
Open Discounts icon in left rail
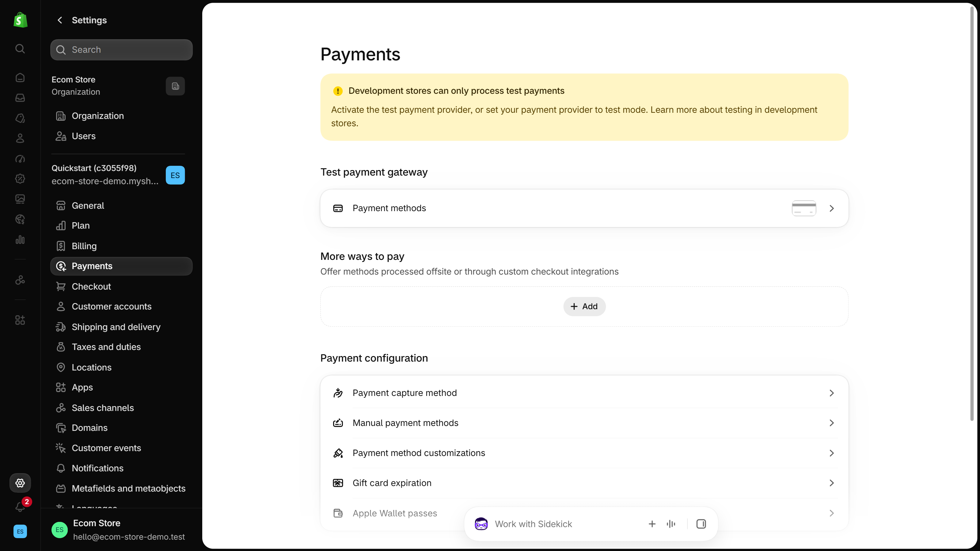pyautogui.click(x=20, y=178)
